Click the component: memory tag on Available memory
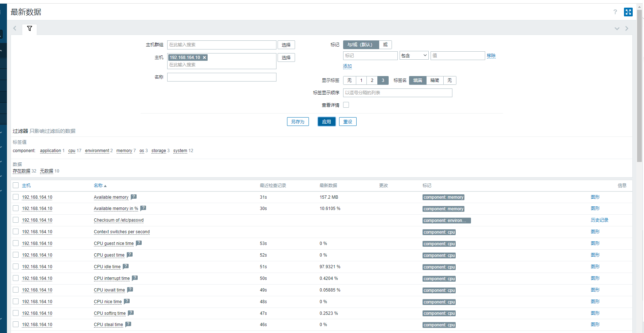The image size is (644, 333). click(443, 197)
